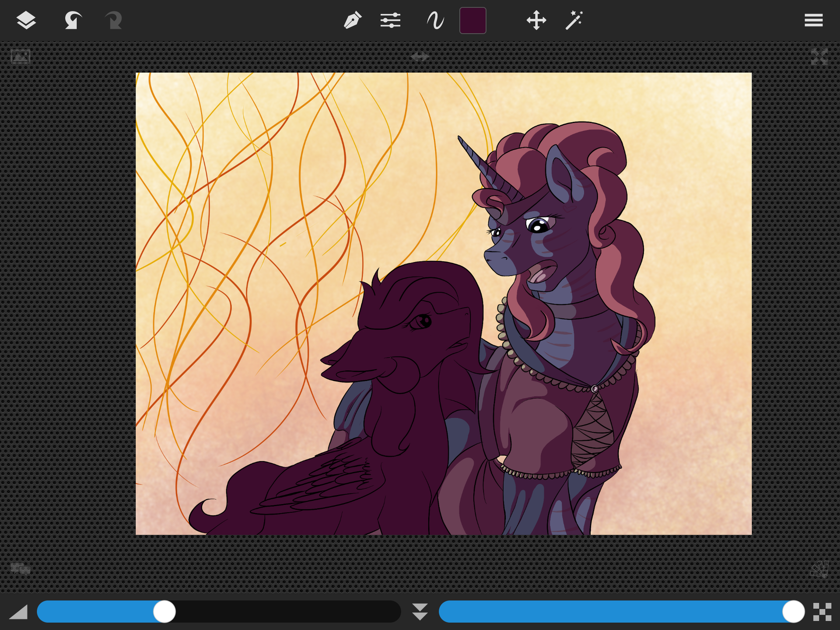Image resolution: width=840 pixels, height=630 pixels.
Task: Tap the artwork canvas
Action: click(x=444, y=304)
